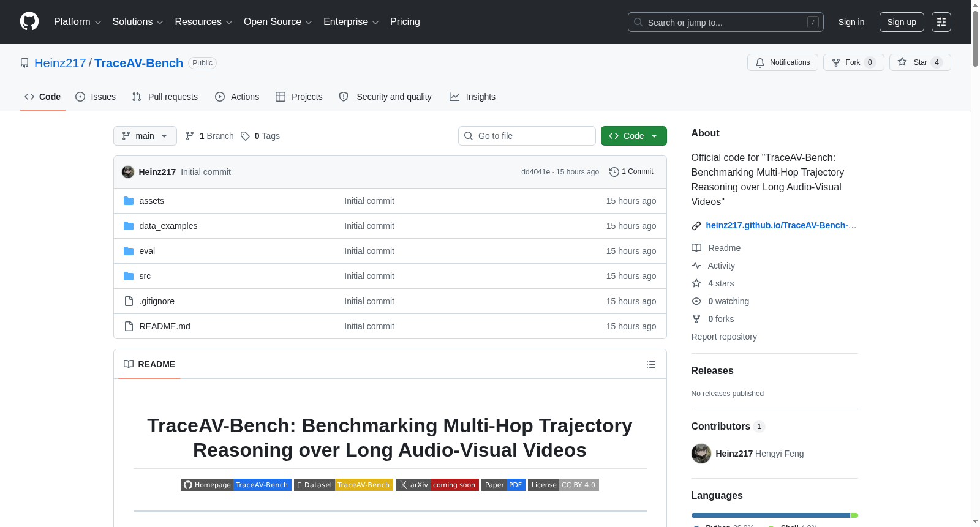The height and width of the screenshot is (527, 980).
Task: Click the Sign in link
Action: coord(851,22)
